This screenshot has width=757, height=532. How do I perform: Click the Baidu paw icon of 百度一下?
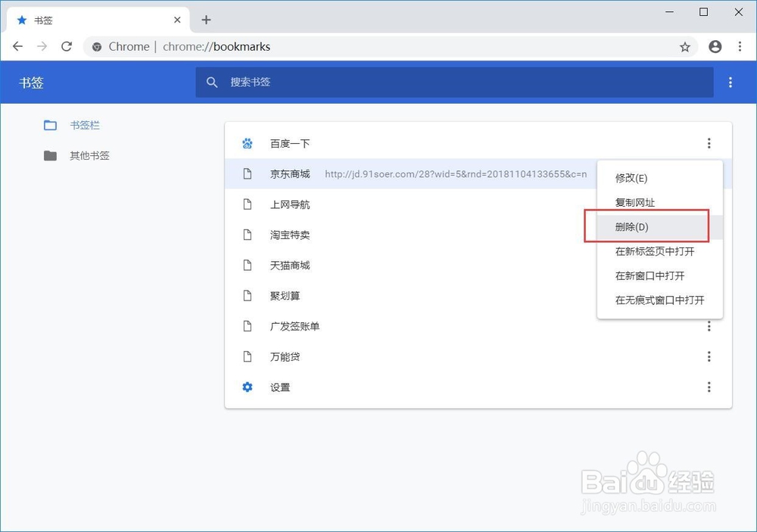click(x=248, y=143)
